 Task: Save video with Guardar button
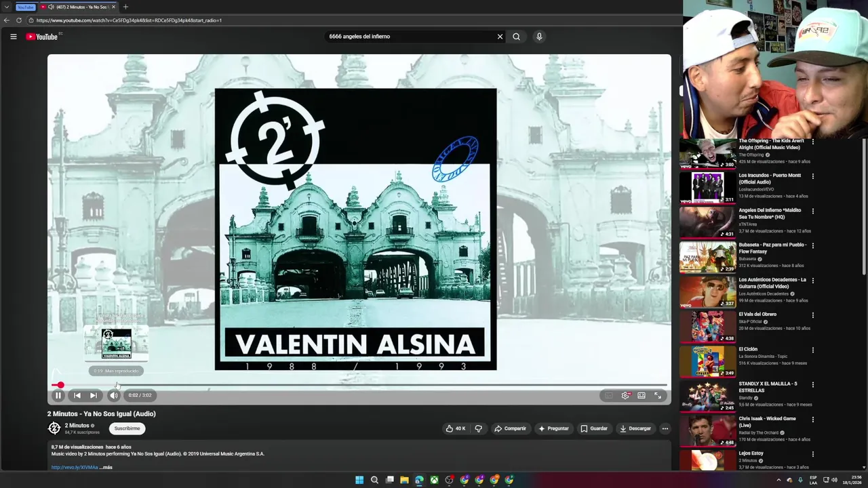594,428
